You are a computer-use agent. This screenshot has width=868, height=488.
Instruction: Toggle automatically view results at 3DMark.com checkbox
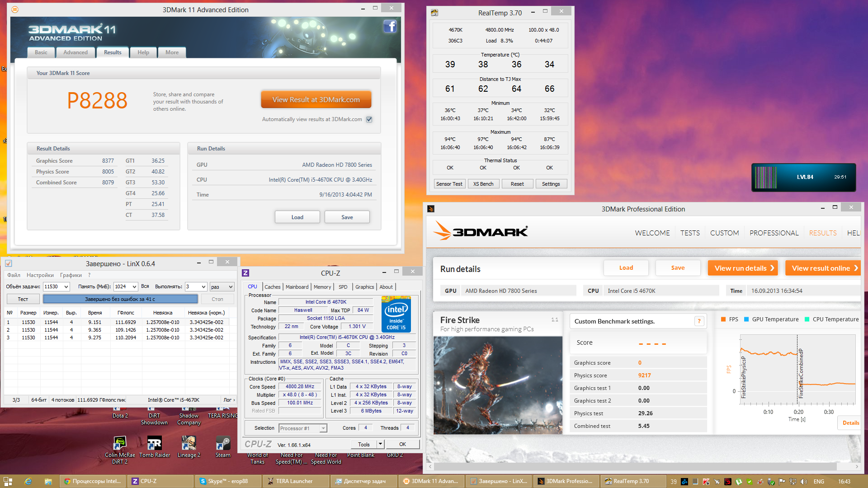(x=369, y=119)
